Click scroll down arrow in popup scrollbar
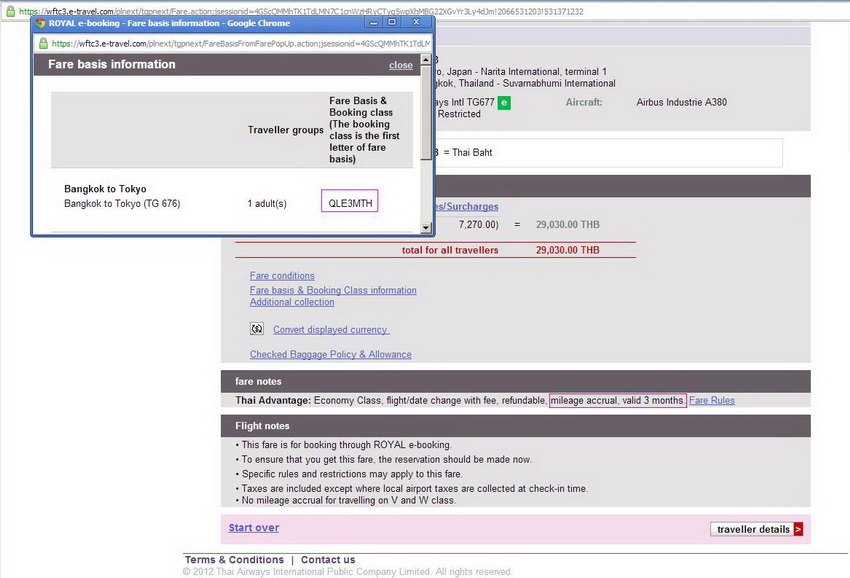This screenshot has height=578, width=850. [x=426, y=228]
